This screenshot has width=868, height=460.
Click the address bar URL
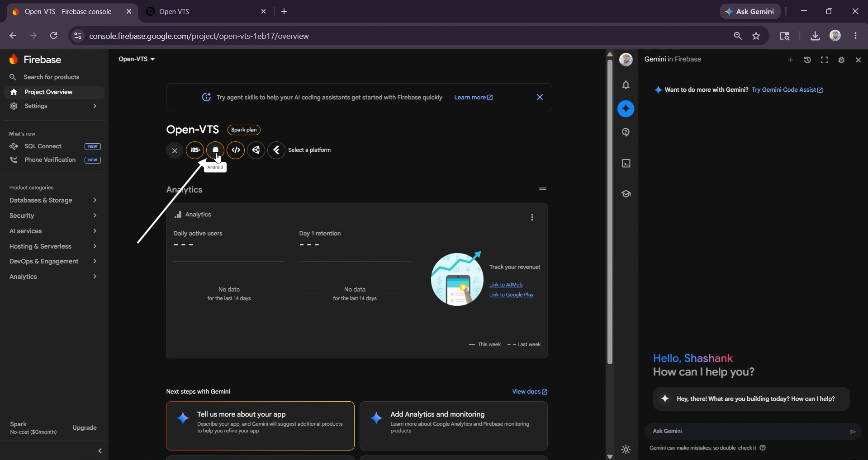[199, 36]
